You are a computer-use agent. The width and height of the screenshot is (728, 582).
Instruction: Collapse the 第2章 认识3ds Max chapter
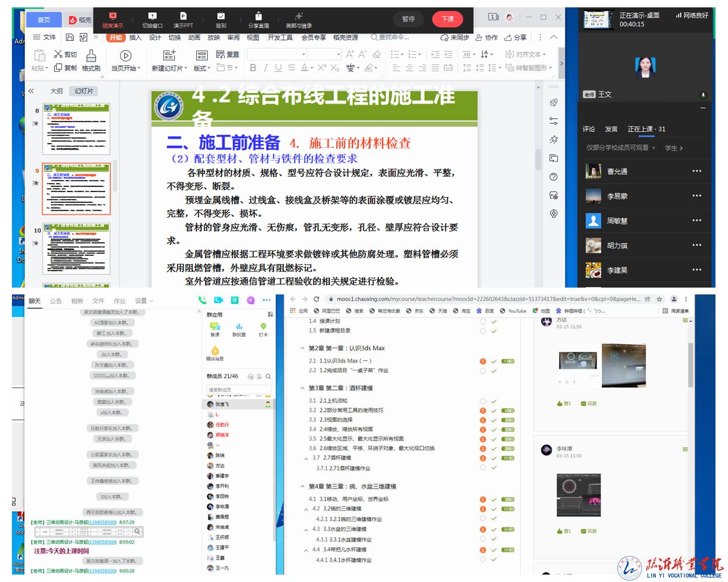[x=303, y=348]
